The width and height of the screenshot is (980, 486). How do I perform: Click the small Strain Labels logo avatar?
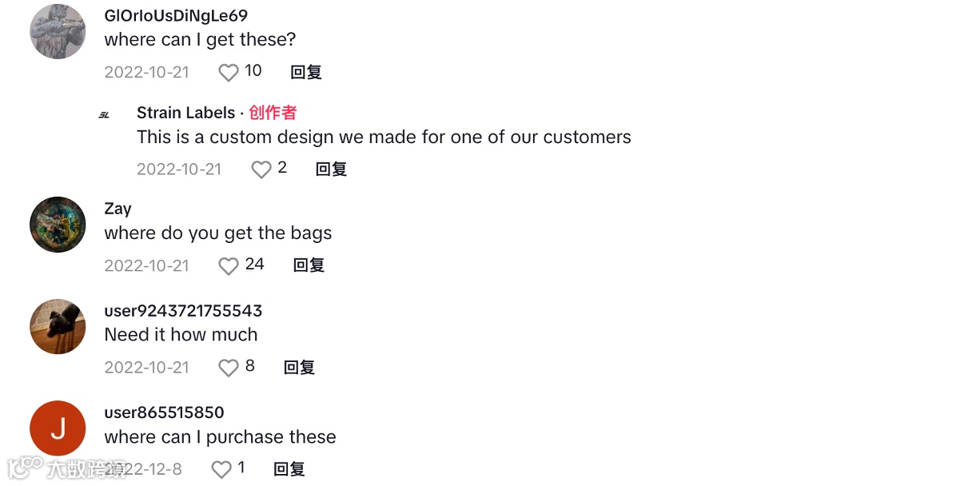104,115
